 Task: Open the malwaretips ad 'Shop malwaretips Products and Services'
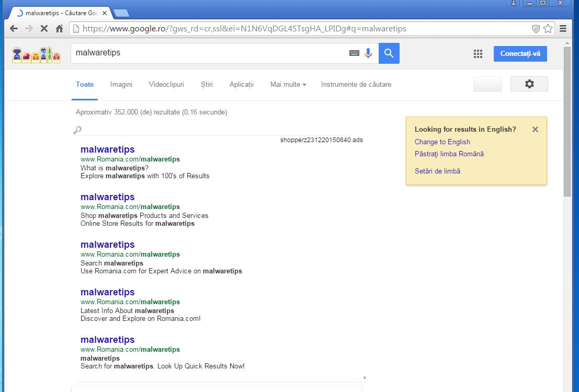(107, 197)
